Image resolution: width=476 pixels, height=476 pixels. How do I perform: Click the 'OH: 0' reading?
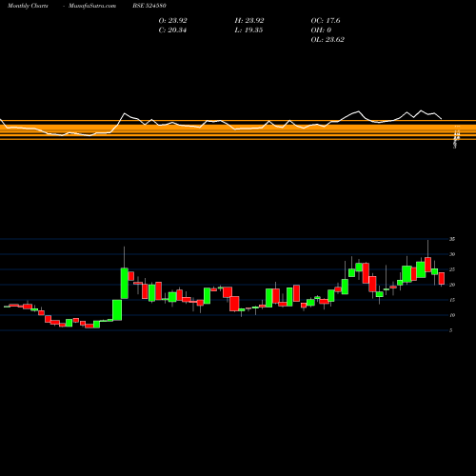click(x=321, y=30)
